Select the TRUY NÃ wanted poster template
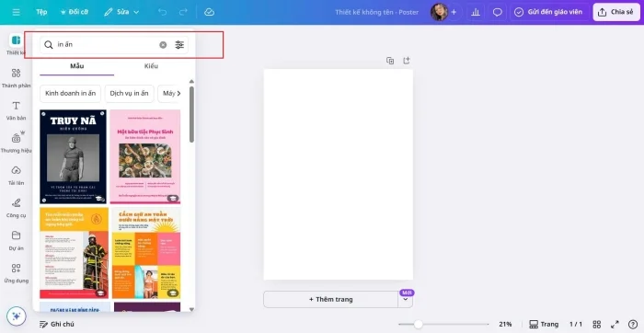 pyautogui.click(x=73, y=156)
